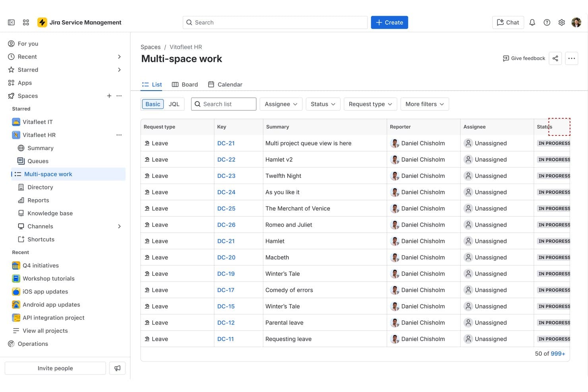Switch to the Calendar tab

click(225, 85)
